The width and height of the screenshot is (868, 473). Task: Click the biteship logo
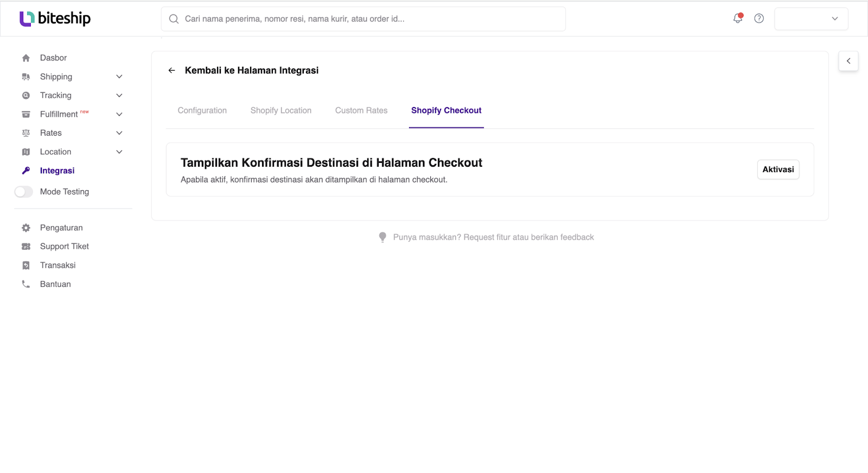click(x=55, y=18)
